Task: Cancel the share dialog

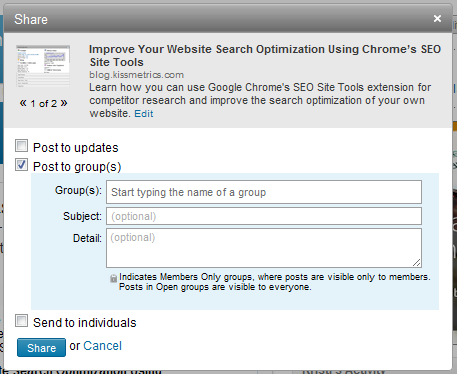Action: (102, 346)
